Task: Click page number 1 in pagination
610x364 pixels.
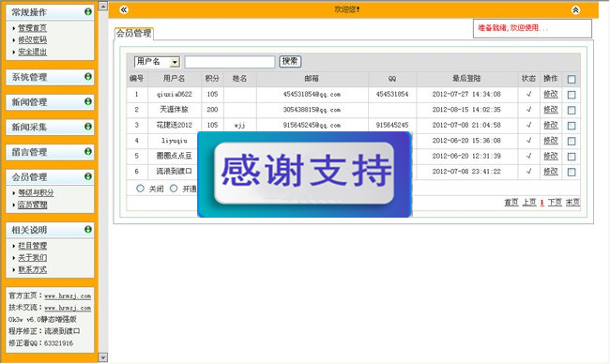Action: [x=541, y=203]
